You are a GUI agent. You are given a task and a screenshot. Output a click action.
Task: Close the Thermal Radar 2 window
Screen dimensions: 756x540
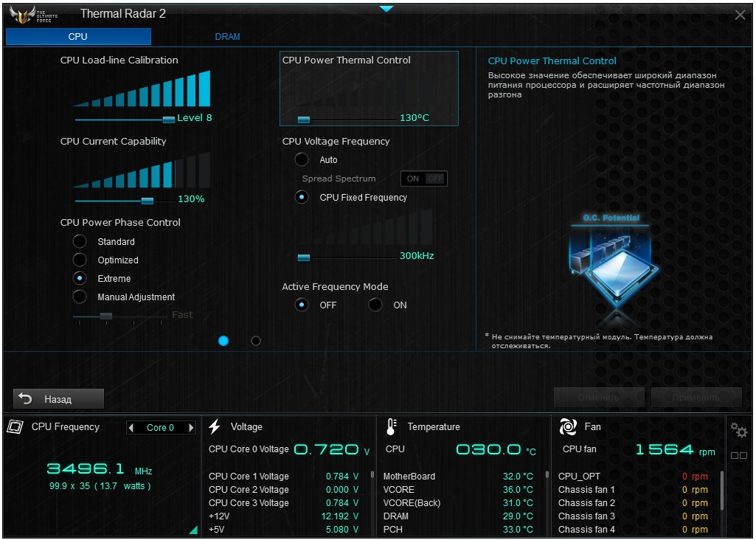point(740,15)
